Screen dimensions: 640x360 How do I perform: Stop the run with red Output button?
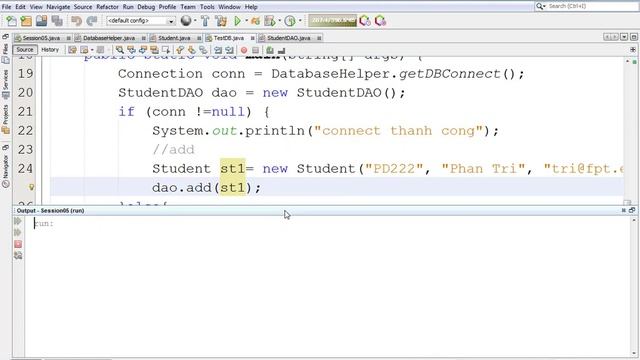[18, 244]
